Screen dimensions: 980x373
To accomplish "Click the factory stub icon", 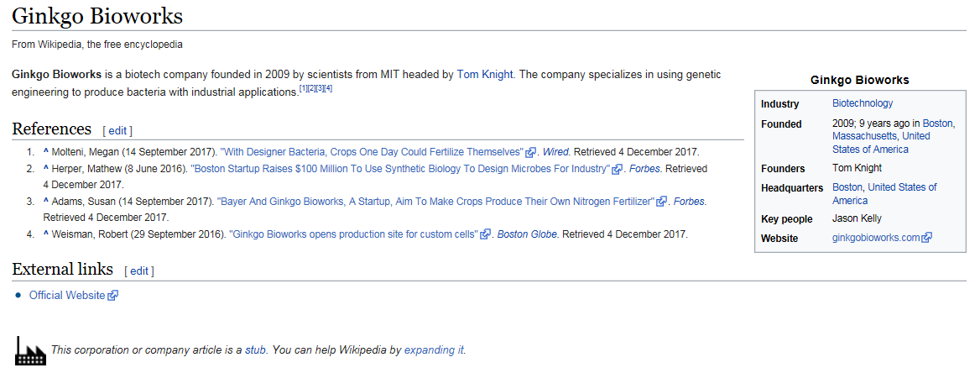I will (29, 349).
